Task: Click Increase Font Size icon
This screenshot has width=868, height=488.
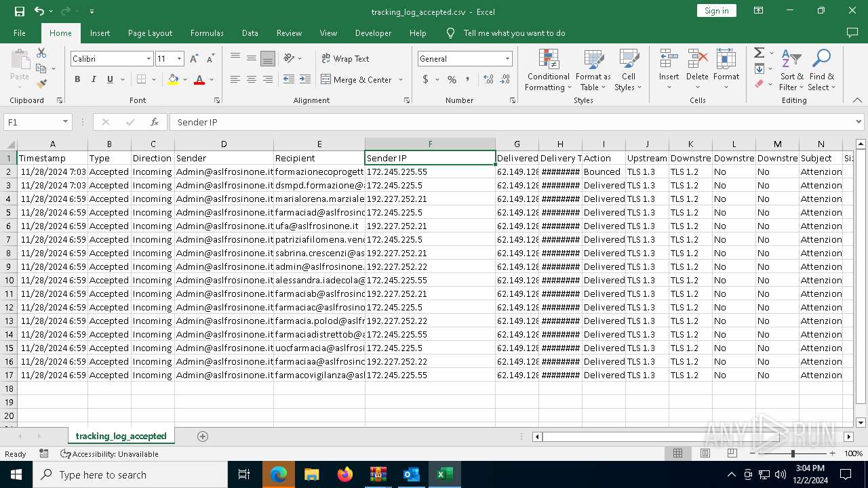Action: tap(195, 59)
